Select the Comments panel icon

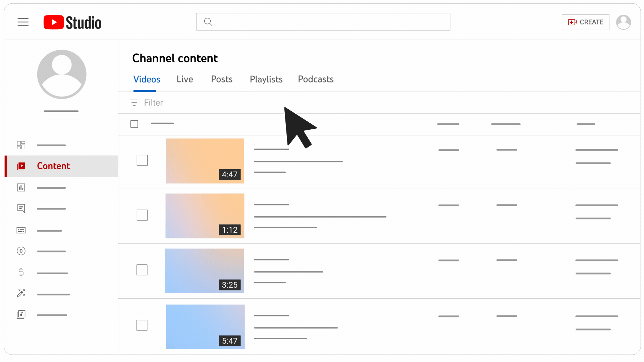click(x=21, y=208)
